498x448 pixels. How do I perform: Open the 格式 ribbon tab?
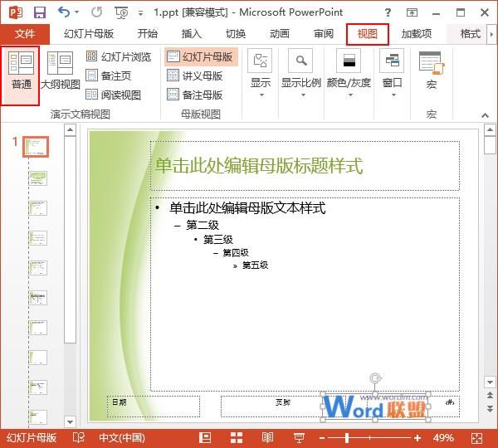pyautogui.click(x=471, y=34)
